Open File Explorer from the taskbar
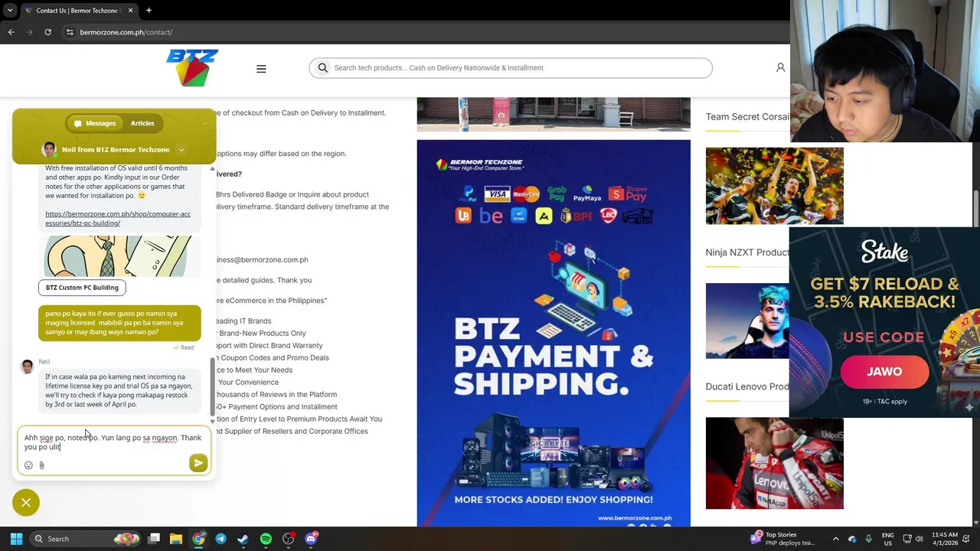The height and width of the screenshot is (551, 980). pos(176,539)
